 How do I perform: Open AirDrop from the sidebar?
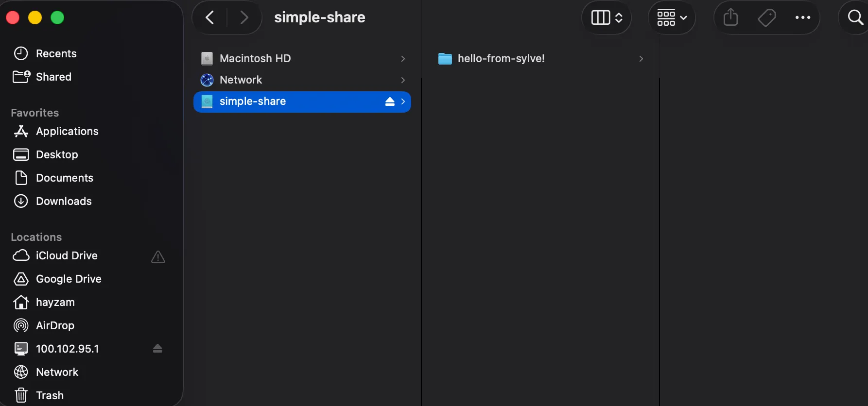coord(54,325)
